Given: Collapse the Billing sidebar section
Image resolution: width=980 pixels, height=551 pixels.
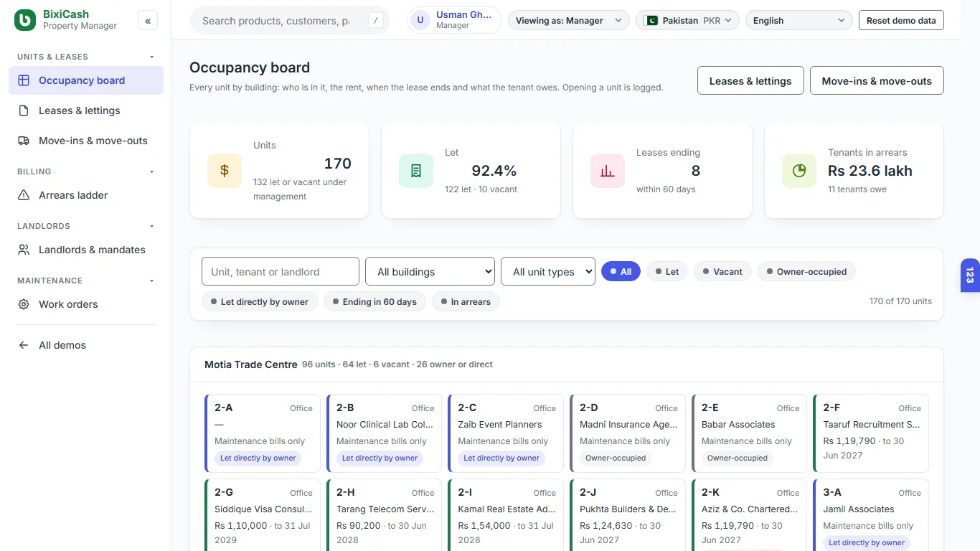Looking at the screenshot, I should (86, 171).
